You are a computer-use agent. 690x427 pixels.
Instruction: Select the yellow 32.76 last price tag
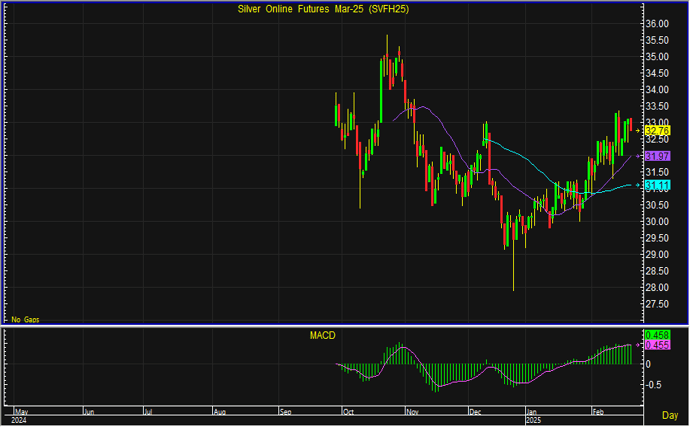coord(657,130)
